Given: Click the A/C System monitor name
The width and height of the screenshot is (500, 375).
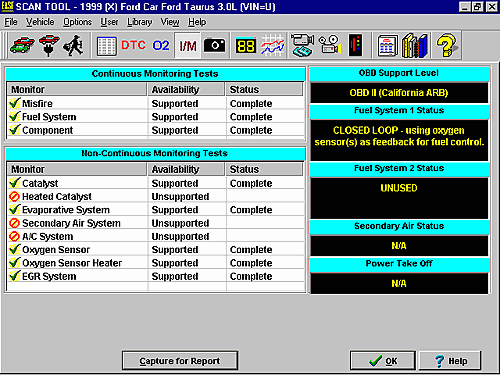Looking at the screenshot, I should click(x=47, y=237).
